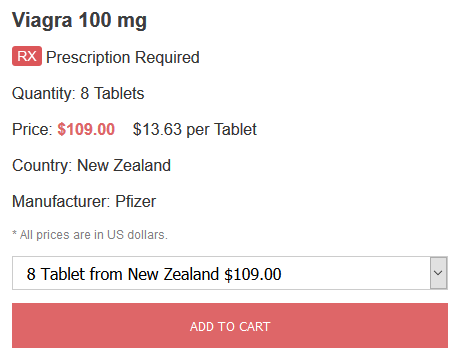Click the 'Pfizer' manufacturer name

(x=136, y=201)
